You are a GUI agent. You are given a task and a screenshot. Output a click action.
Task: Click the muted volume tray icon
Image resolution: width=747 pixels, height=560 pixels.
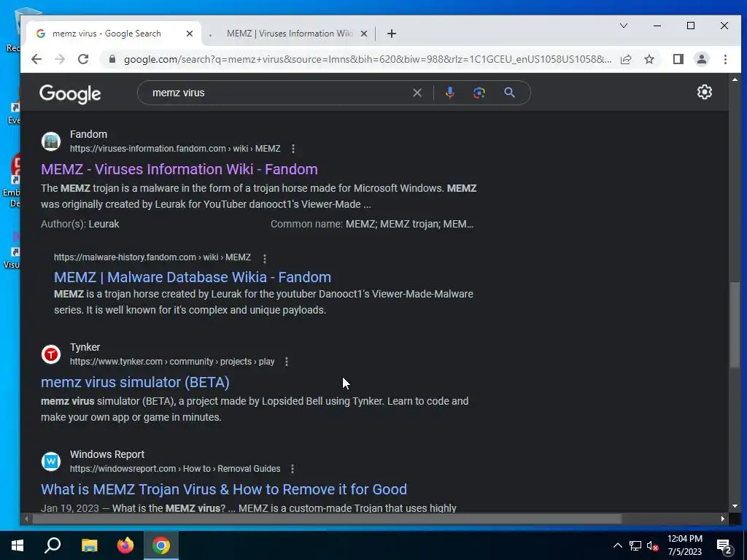653,545
